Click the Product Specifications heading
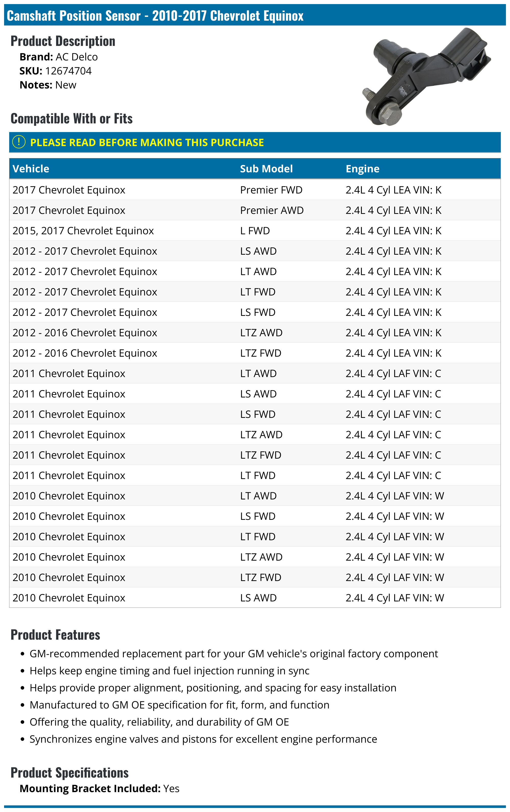This screenshot has height=812, width=510. click(x=69, y=772)
